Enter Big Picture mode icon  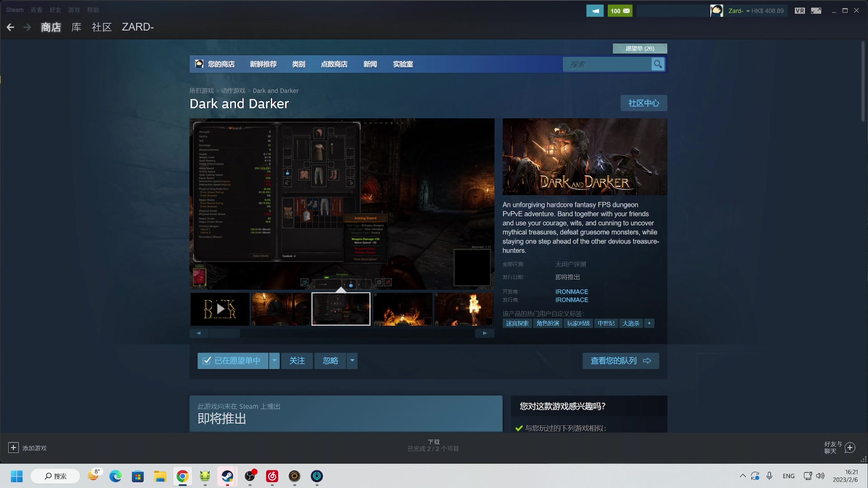pos(816,11)
